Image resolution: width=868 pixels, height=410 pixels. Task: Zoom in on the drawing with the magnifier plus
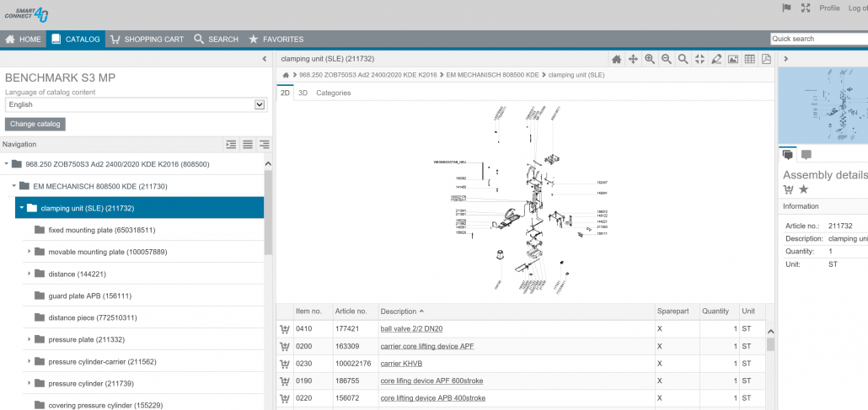tap(650, 59)
